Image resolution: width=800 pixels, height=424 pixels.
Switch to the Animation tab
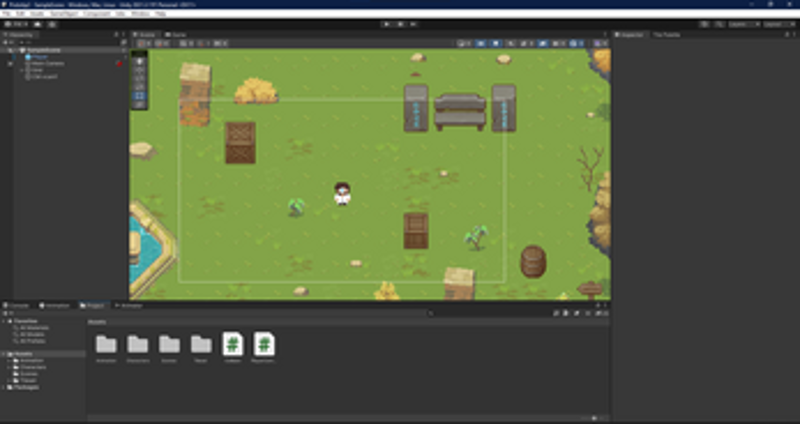point(54,305)
